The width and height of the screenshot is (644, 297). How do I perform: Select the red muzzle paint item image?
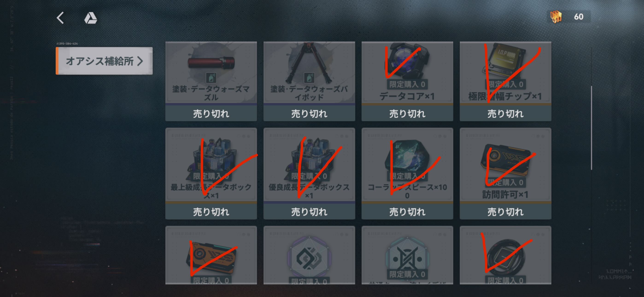coord(211,63)
